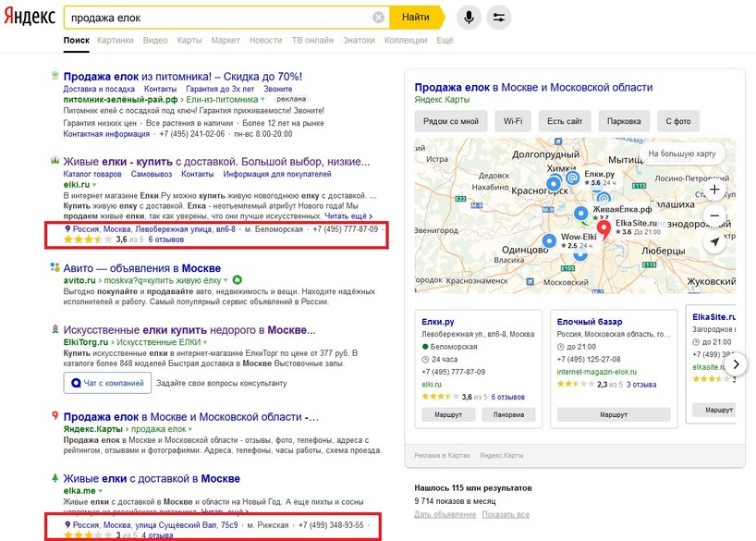The width and height of the screenshot is (756, 541).
Task: Expand dropdown arrow next to elki.ru
Action: pos(94,185)
